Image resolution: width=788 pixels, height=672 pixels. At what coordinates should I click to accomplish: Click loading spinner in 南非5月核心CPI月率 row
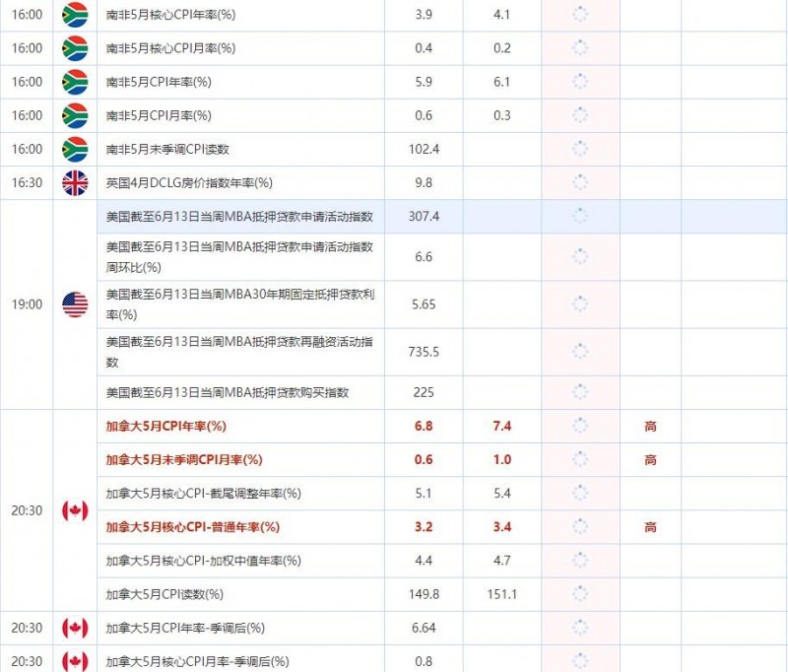pos(580,48)
